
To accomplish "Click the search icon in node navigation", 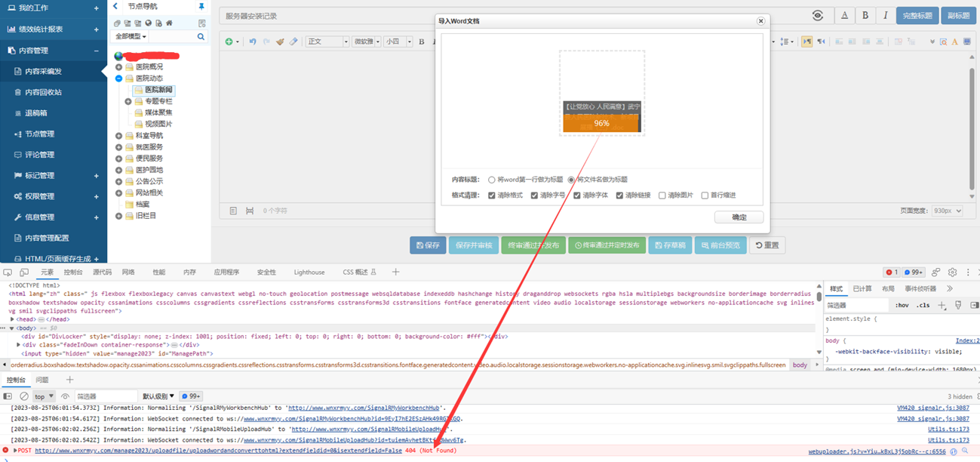I will pos(201,36).
